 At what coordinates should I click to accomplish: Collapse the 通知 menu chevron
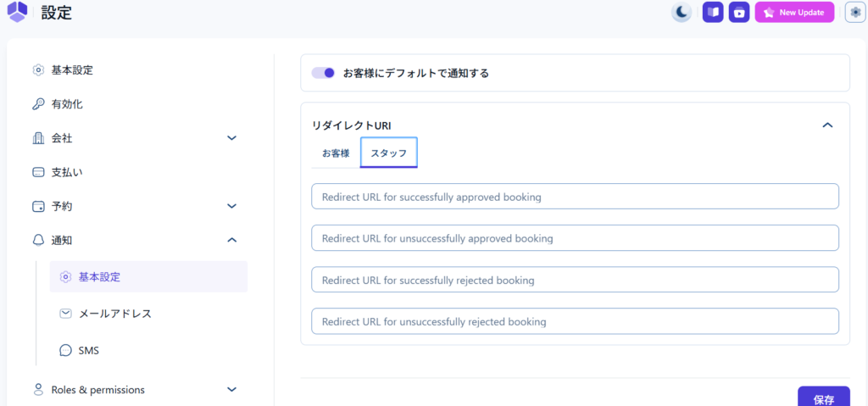coord(232,240)
